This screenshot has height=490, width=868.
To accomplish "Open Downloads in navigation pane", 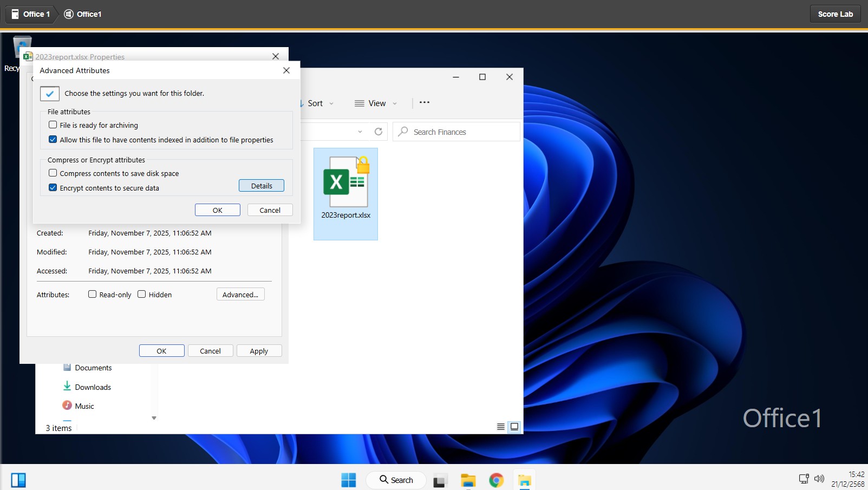I will [93, 387].
